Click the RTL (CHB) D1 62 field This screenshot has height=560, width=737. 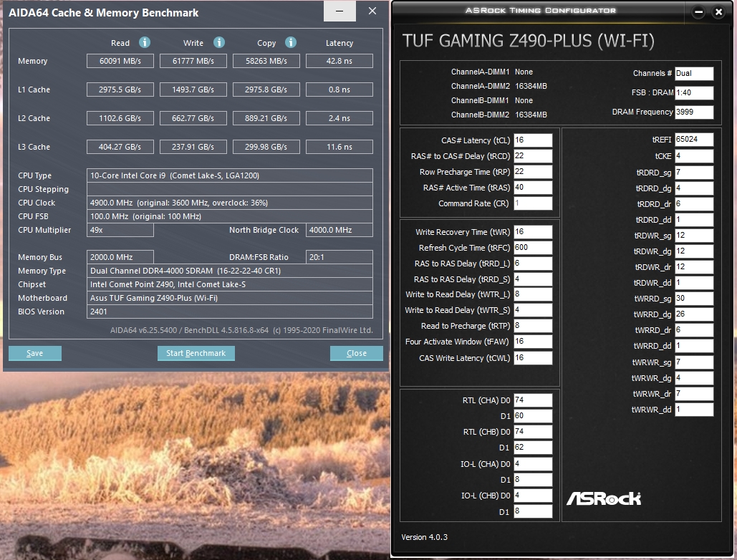click(x=533, y=448)
